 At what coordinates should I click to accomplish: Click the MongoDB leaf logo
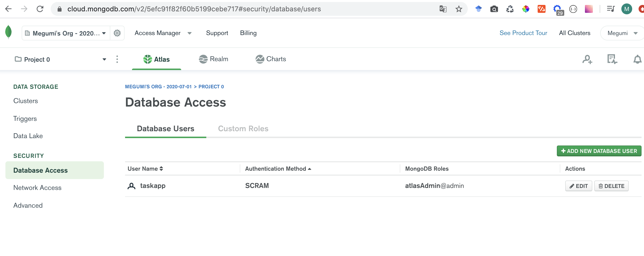(x=9, y=32)
